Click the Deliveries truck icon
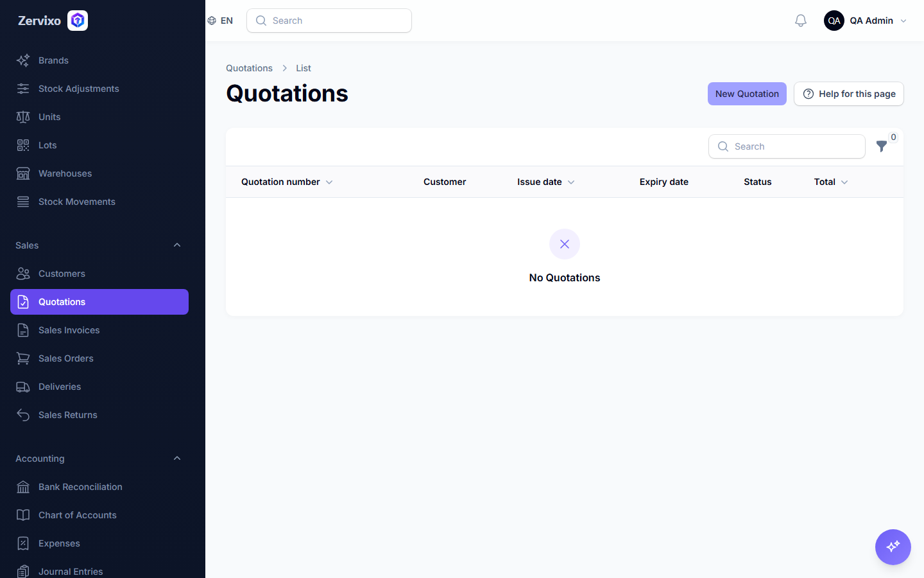This screenshot has width=924, height=578. coord(23,387)
